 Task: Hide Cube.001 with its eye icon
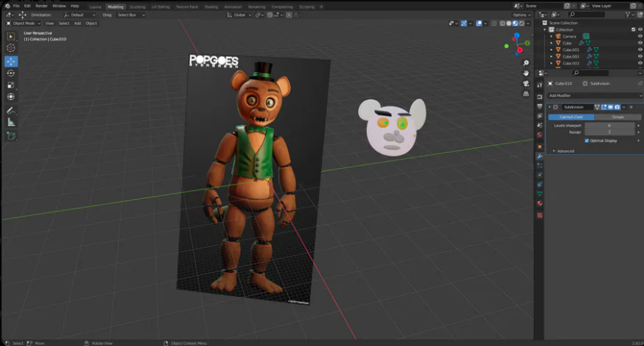(640, 50)
